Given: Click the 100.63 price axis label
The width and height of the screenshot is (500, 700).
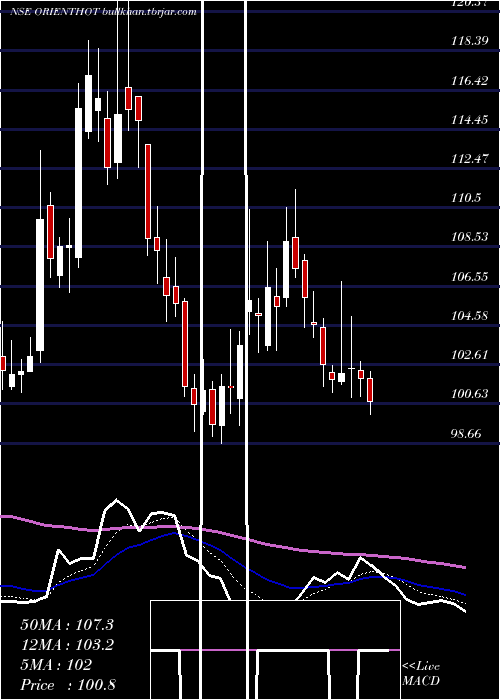Looking at the screenshot, I should point(470,394).
